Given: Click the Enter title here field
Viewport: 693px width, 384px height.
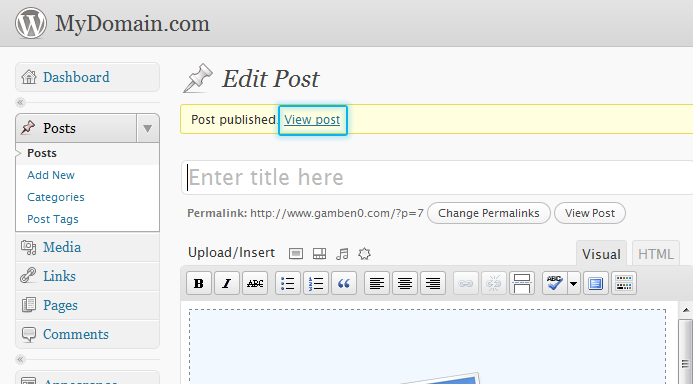Looking at the screenshot, I should point(438,178).
